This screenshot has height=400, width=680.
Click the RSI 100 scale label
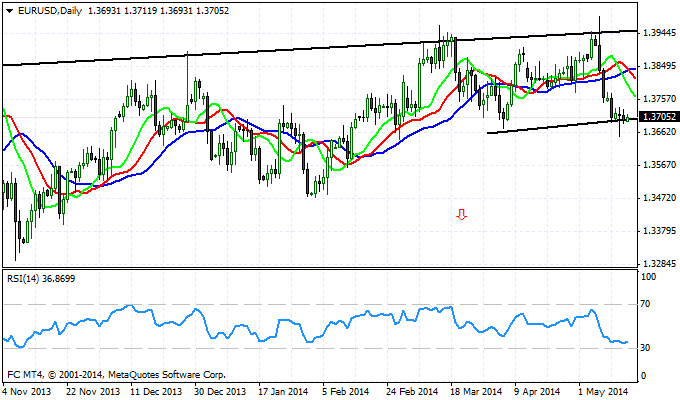pos(648,277)
